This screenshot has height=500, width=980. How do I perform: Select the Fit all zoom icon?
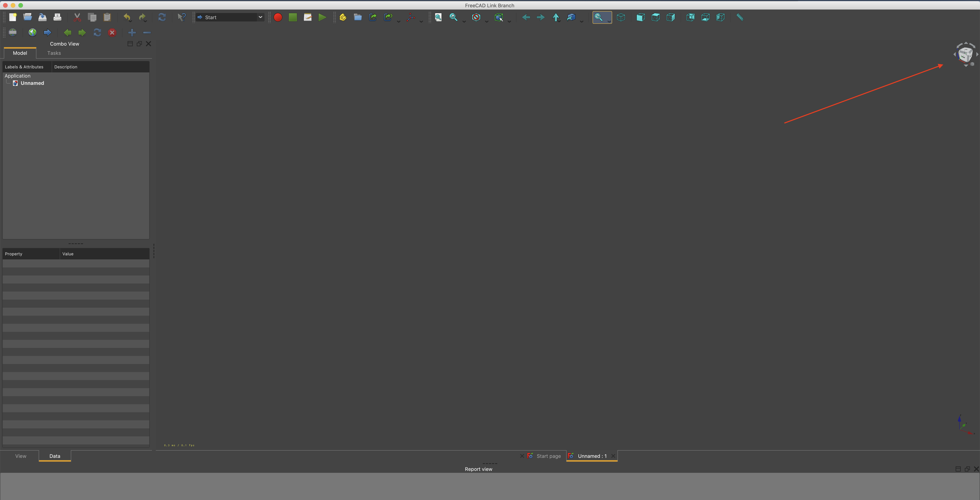tap(438, 17)
